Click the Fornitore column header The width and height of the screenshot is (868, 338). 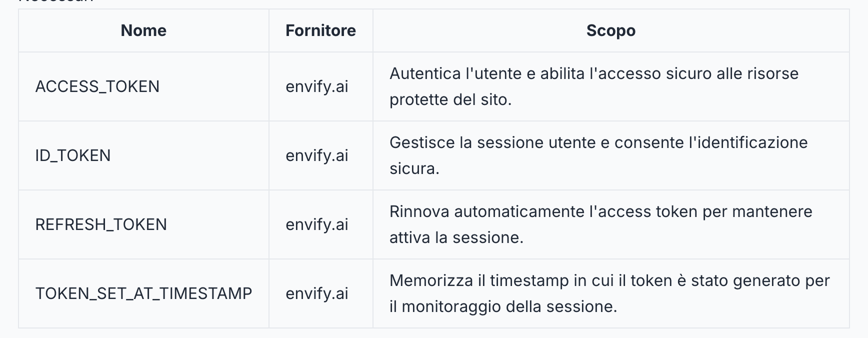point(320,30)
